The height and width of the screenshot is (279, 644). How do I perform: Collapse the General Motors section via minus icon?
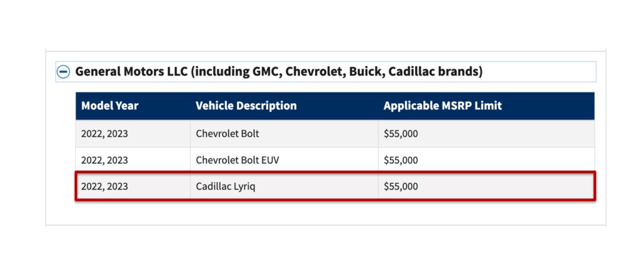pos(64,72)
